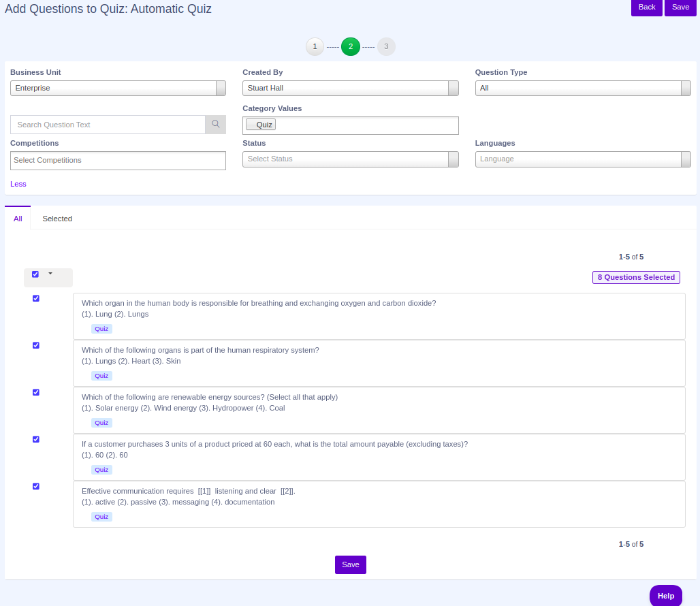
Task: Click the '(1). 60 (2). 60' answer line
Action: (x=104, y=455)
